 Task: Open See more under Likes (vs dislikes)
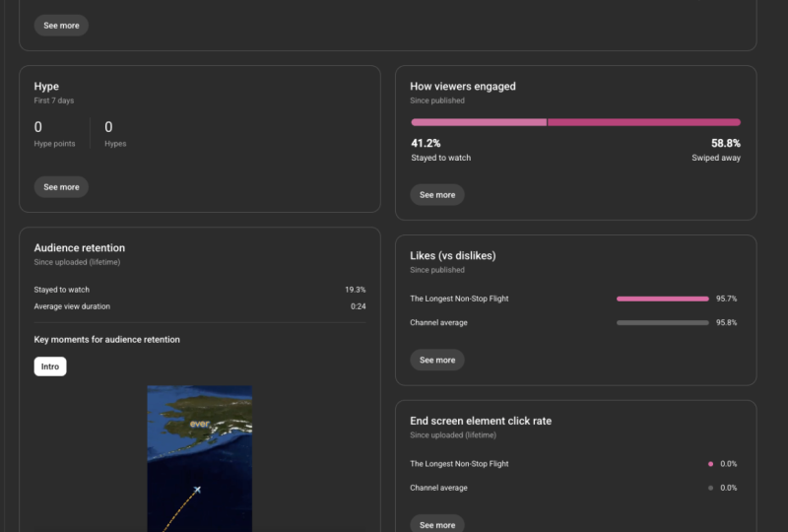pyautogui.click(x=437, y=360)
